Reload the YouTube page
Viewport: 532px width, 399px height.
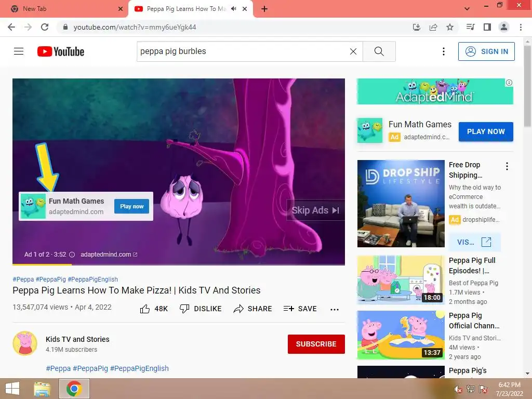point(45,27)
